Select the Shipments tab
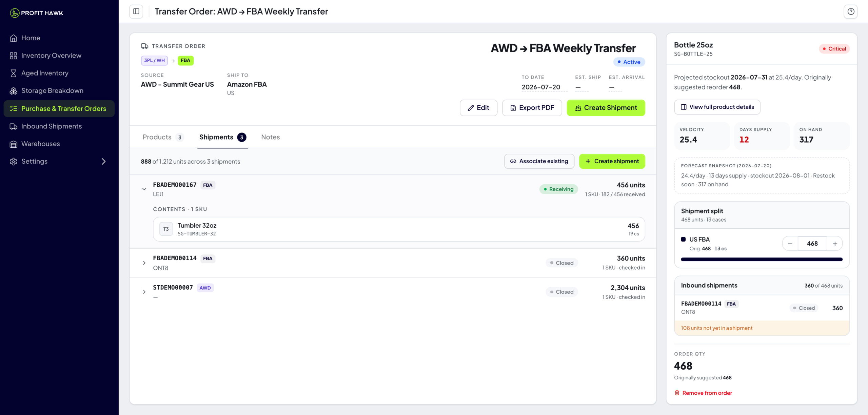The width and height of the screenshot is (868, 415). 222,137
